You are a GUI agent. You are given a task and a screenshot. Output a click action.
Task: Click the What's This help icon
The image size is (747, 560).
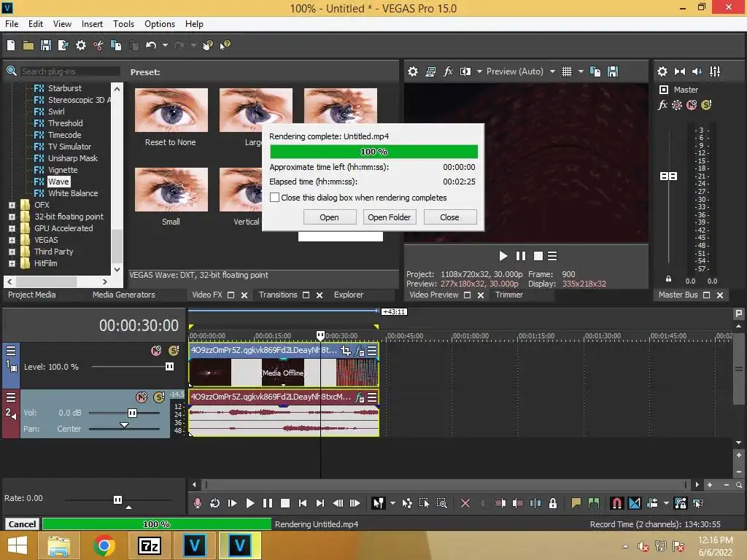coord(225,45)
